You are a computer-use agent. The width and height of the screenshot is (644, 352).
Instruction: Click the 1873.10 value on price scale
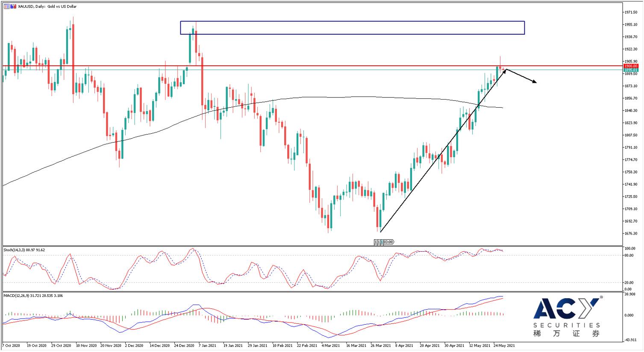632,86
